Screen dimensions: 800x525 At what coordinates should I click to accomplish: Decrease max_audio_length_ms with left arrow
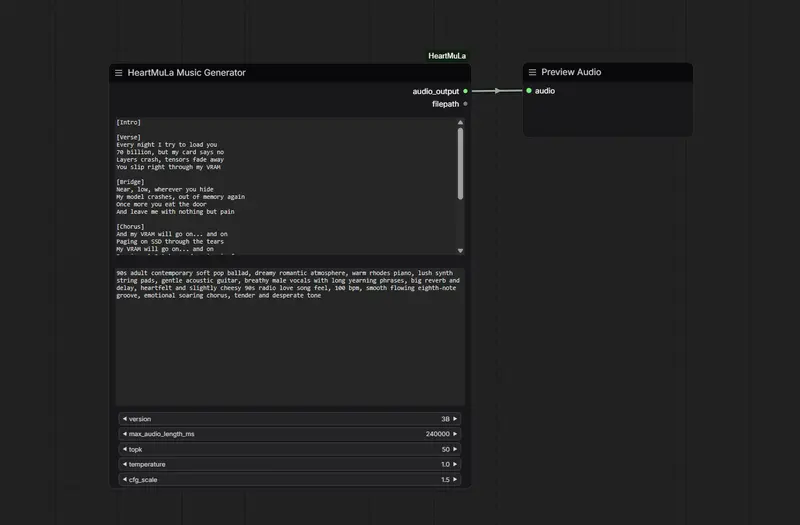[124, 434]
